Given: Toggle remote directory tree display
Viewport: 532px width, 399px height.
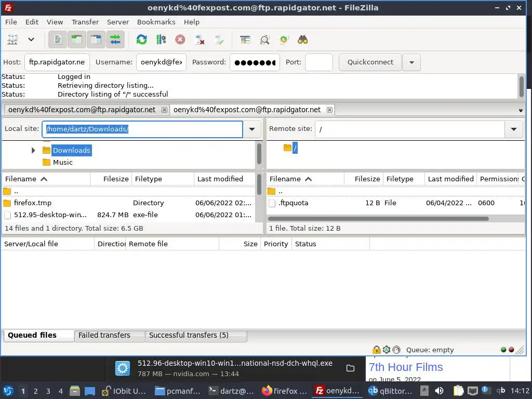Looking at the screenshot, I should (96, 39).
